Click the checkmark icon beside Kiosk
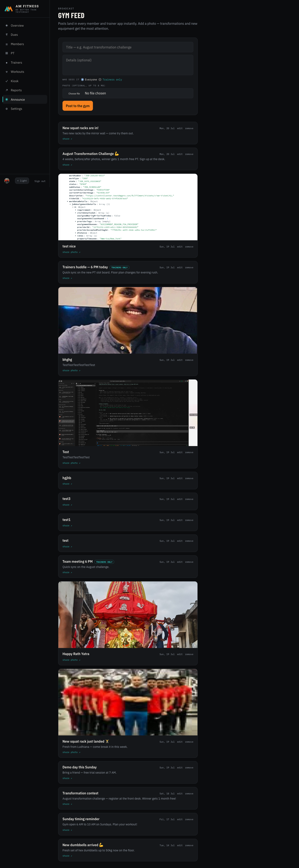 [7, 81]
